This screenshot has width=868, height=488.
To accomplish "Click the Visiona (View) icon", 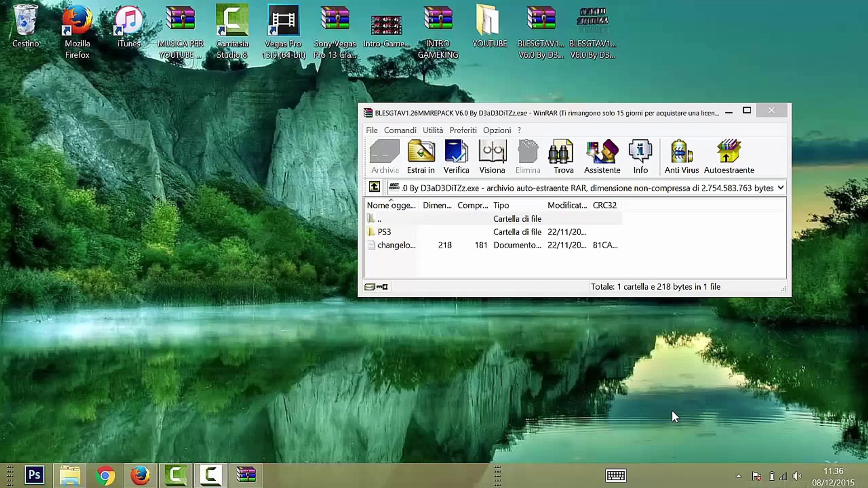I will tap(492, 156).
